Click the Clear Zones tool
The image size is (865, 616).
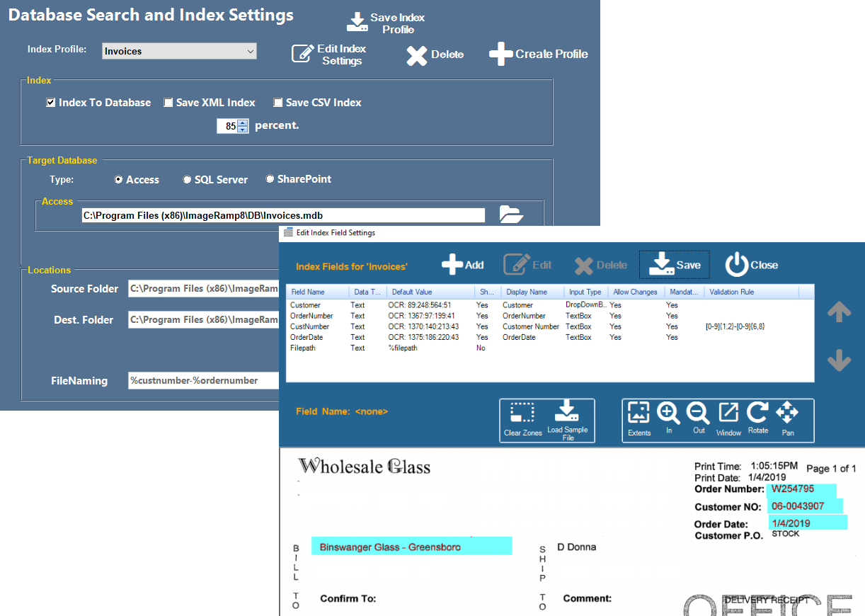[x=522, y=420]
